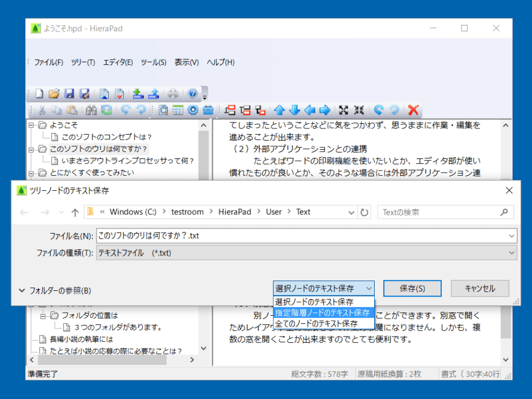Open print preview magnifier-page icon

pyautogui.click(x=163, y=110)
